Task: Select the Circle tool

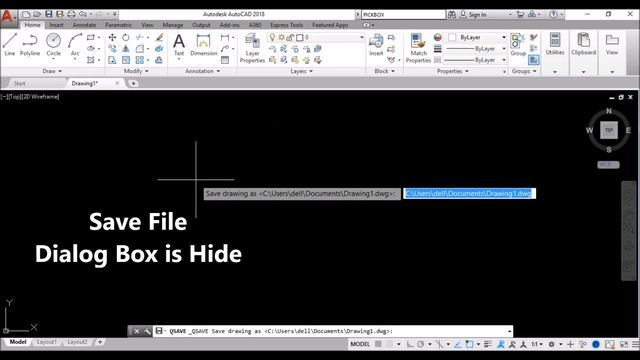Action: [53, 44]
